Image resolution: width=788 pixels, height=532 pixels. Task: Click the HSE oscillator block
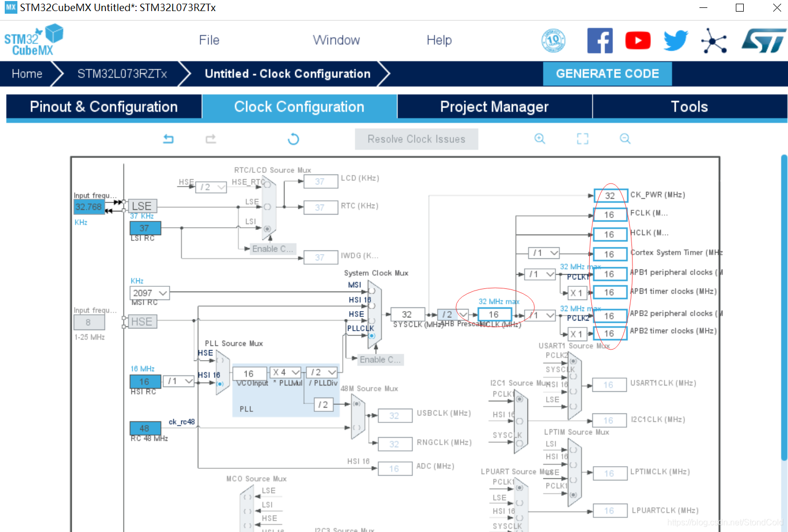pos(142,322)
